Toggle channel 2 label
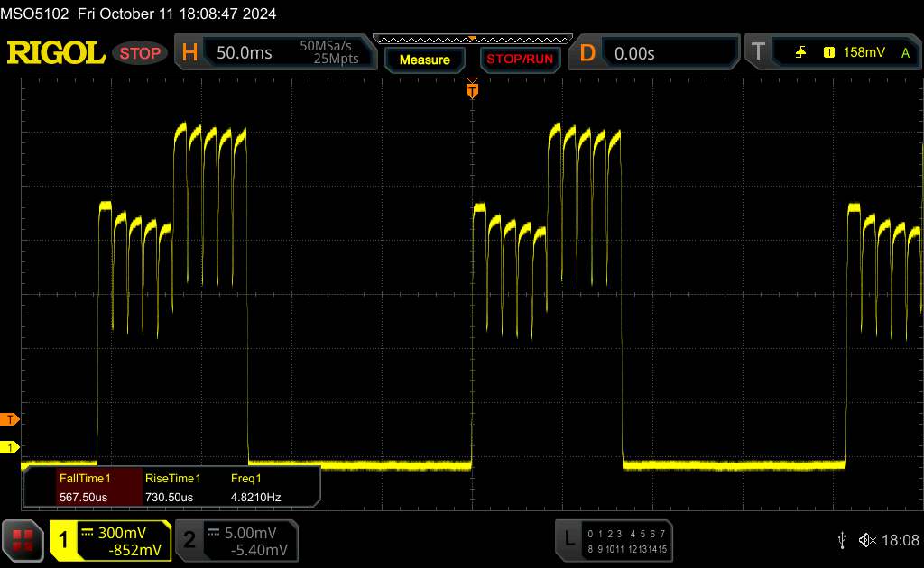The width and height of the screenshot is (924, 568). (x=189, y=540)
